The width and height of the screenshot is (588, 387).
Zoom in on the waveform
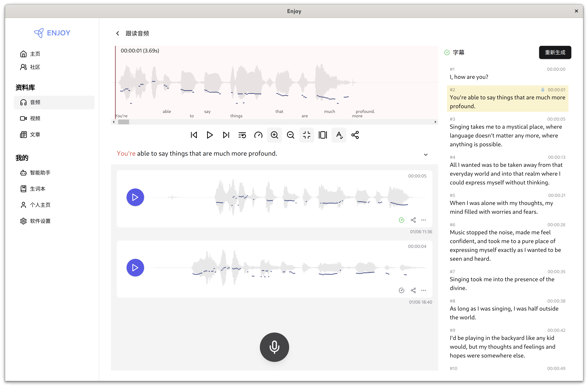[x=274, y=135]
